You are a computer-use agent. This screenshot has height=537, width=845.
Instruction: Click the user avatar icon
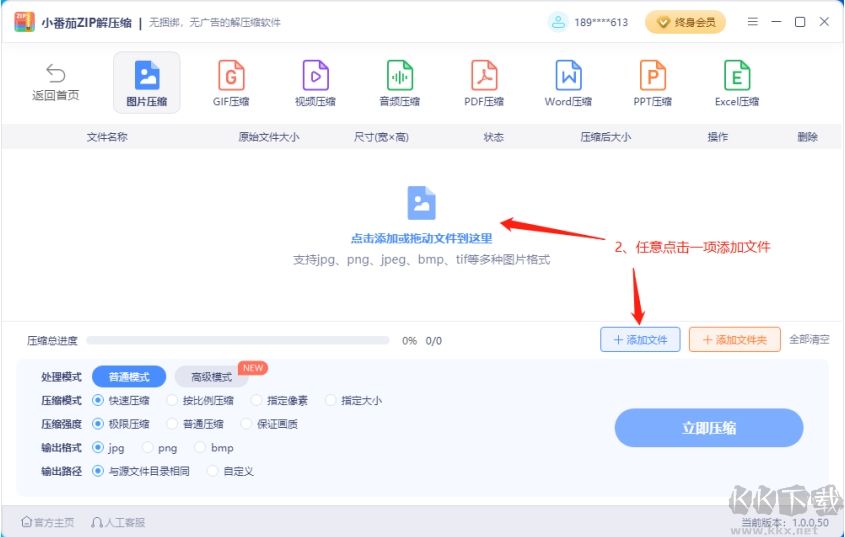click(558, 22)
